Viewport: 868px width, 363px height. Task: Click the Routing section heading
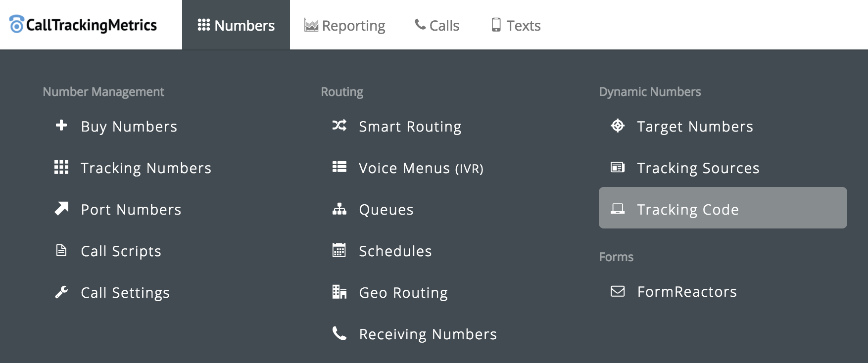[342, 92]
